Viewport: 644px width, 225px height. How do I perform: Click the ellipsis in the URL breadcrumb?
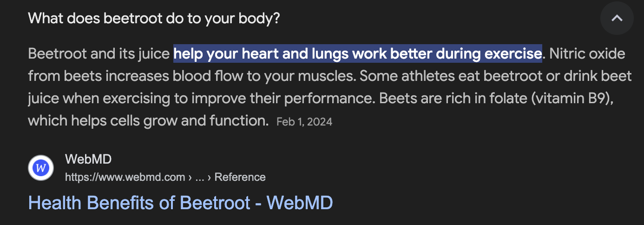pyautogui.click(x=200, y=177)
